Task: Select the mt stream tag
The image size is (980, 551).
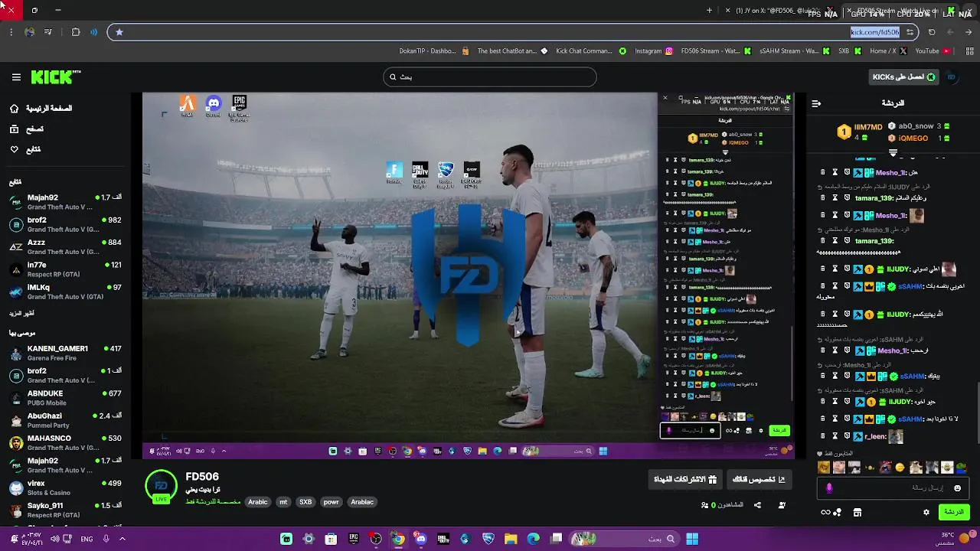Action: point(283,502)
